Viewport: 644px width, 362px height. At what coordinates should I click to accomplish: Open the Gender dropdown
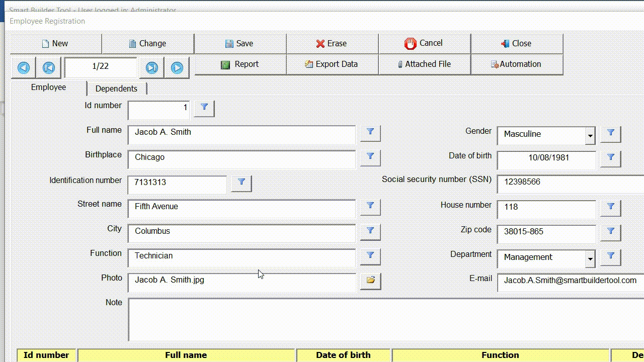pyautogui.click(x=589, y=135)
